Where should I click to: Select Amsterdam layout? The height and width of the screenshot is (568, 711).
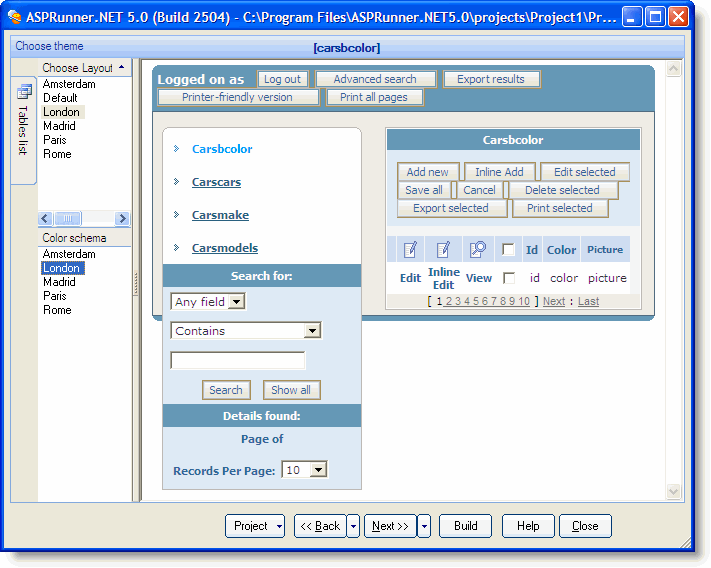(x=69, y=84)
